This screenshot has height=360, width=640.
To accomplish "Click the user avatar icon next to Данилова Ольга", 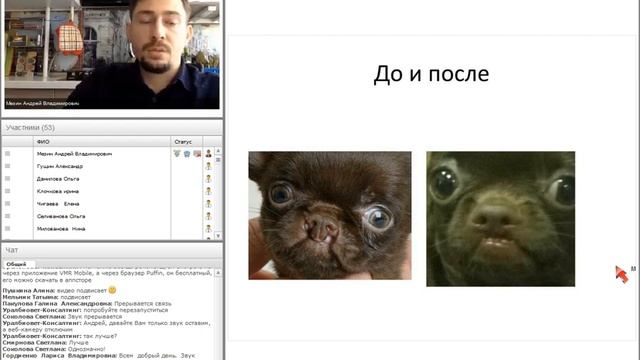I will [209, 179].
